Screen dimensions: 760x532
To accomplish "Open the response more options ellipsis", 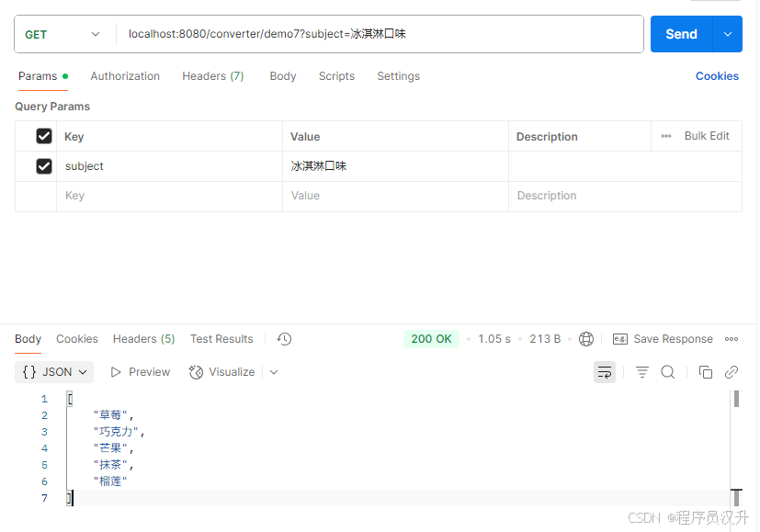I will [732, 339].
